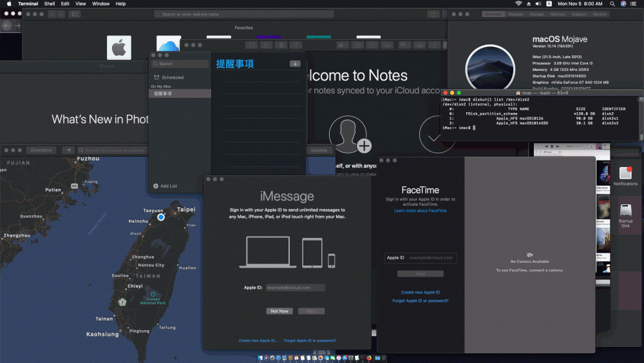Click the blue location dot near Taoyuan
The height and width of the screenshot is (363, 644).
click(161, 217)
